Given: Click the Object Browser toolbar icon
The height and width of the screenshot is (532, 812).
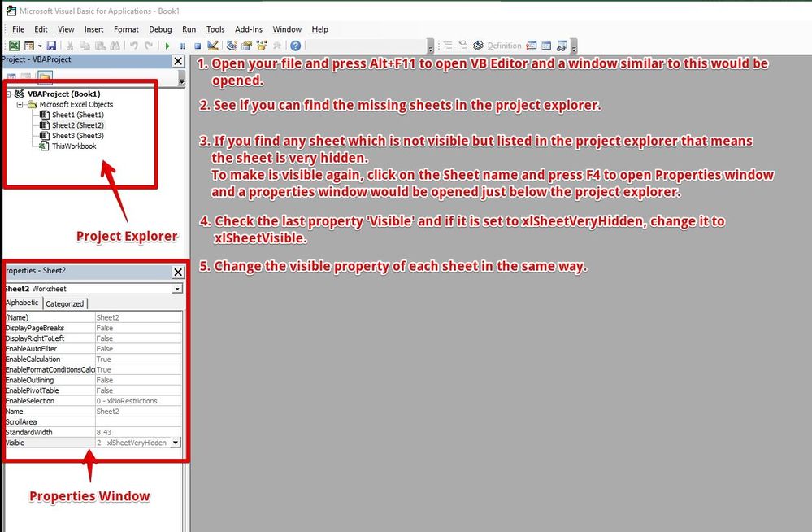Looking at the screenshot, I should tap(262, 46).
